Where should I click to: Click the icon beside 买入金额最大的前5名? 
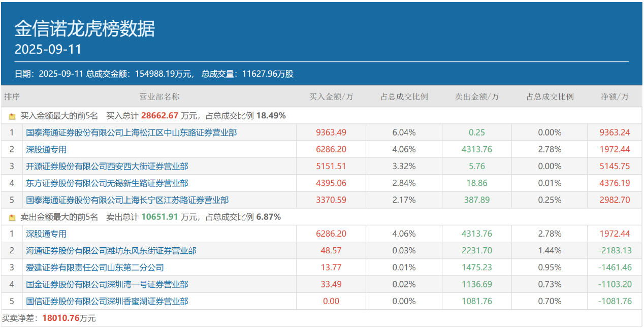(x=12, y=116)
